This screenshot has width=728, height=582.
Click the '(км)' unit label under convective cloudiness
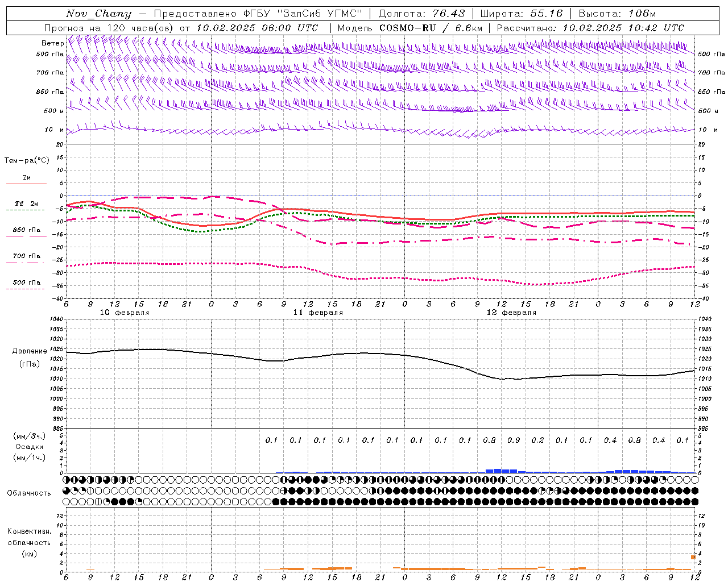[x=29, y=554]
